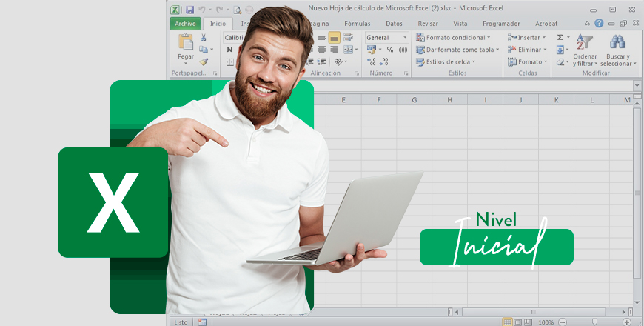Viewport: 644px width, 326px height.
Task: Click the zoom out minus button
Action: pyautogui.click(x=563, y=323)
